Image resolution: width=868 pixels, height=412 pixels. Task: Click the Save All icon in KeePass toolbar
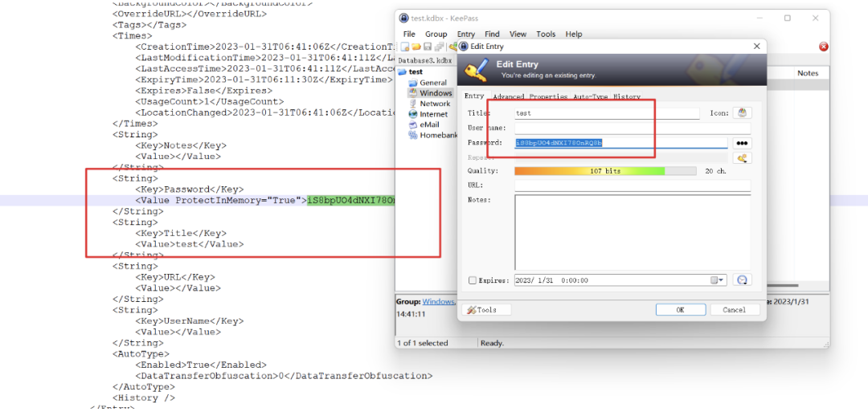pyautogui.click(x=439, y=47)
